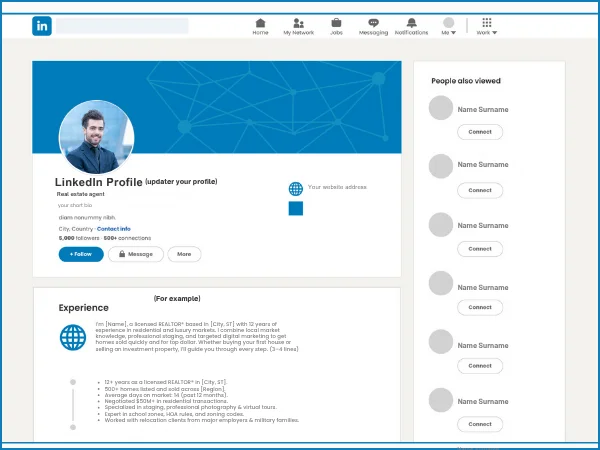Click the globe icon beside website address
Screen dimensions: 600x450
[x=295, y=189]
